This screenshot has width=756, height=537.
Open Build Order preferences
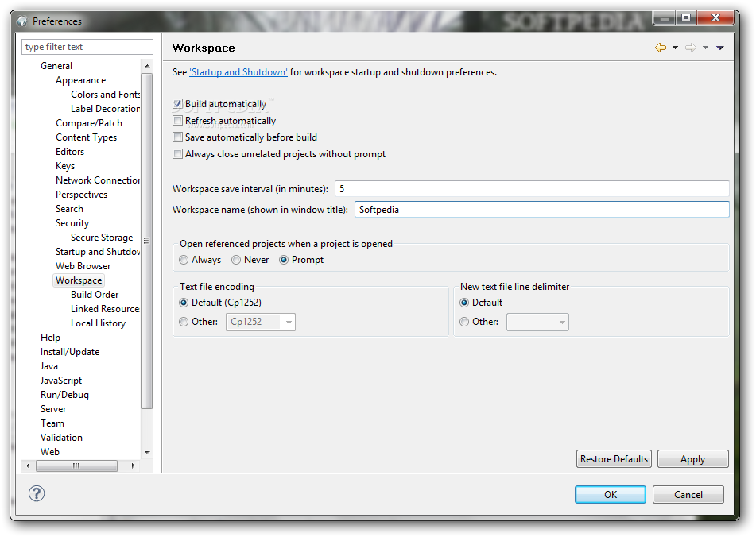(x=95, y=295)
